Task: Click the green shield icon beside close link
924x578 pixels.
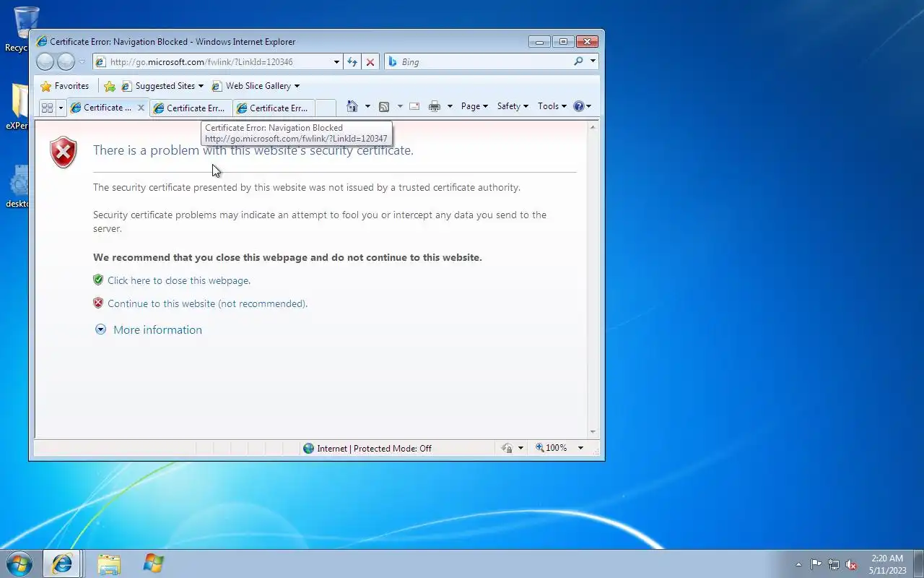Action: 98,280
